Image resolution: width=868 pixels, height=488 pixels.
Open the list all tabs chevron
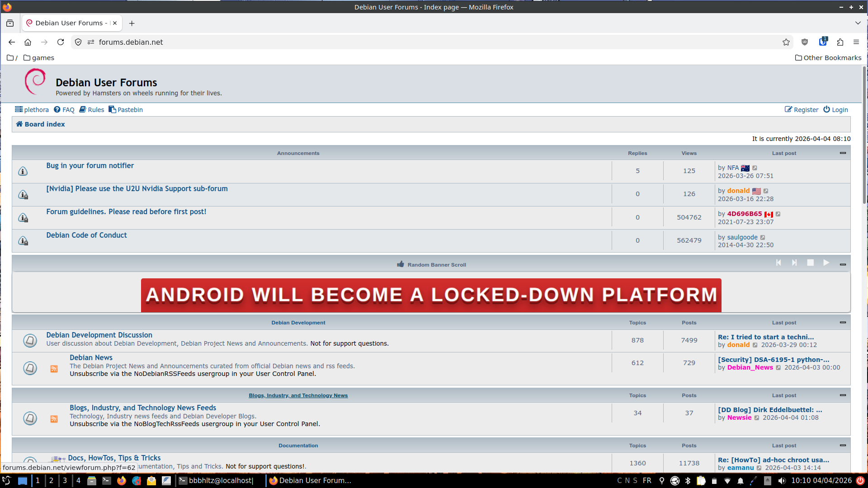(x=858, y=23)
